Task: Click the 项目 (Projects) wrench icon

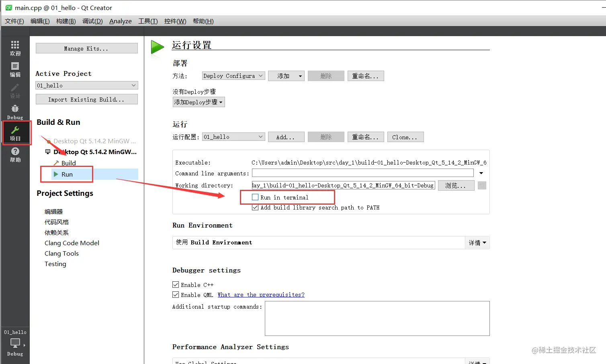Action: click(x=16, y=132)
